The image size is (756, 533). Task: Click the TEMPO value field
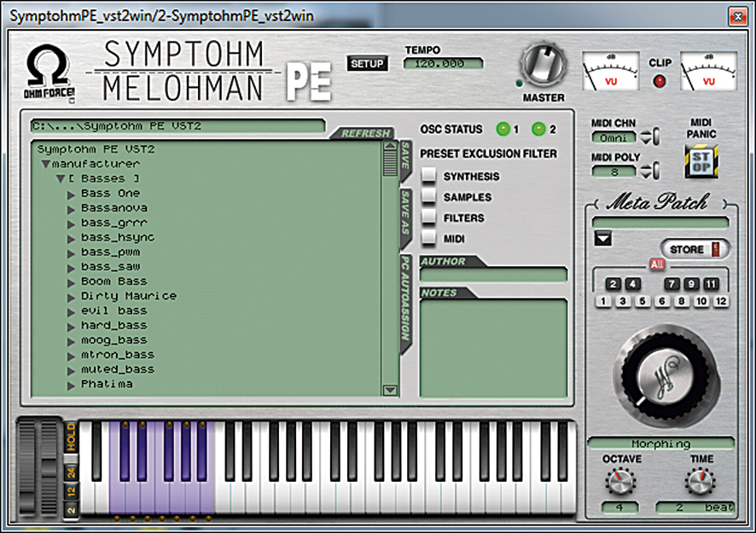tap(443, 64)
